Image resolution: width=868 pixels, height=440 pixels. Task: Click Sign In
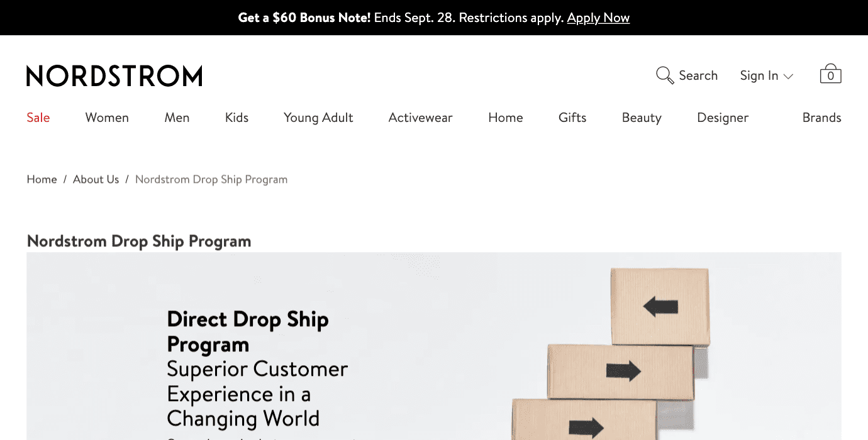point(759,75)
